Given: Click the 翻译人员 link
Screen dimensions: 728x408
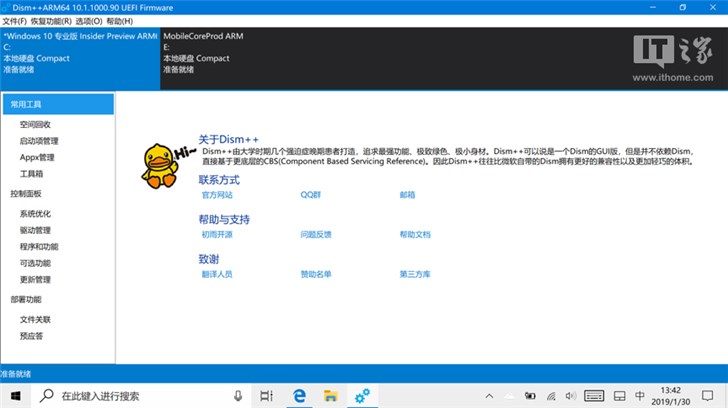Looking at the screenshot, I should pyautogui.click(x=217, y=274).
